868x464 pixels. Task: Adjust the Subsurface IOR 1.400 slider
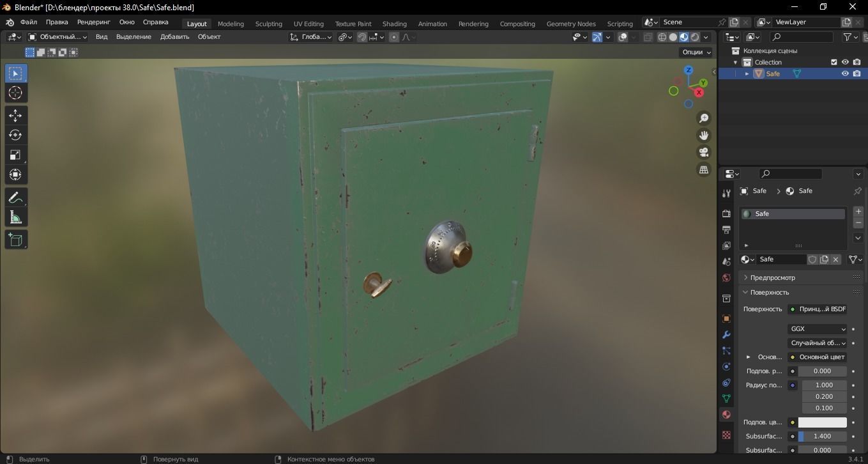(x=822, y=437)
